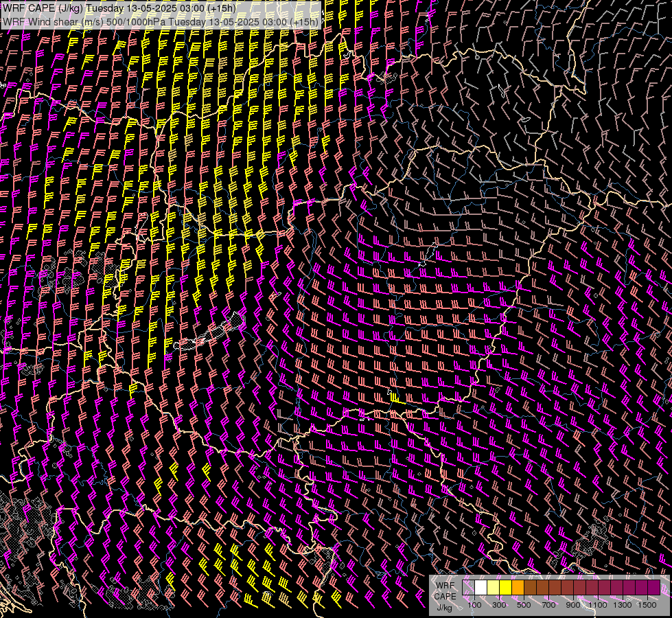
Task: Click the '500' legend scale label
Action: pos(524,605)
